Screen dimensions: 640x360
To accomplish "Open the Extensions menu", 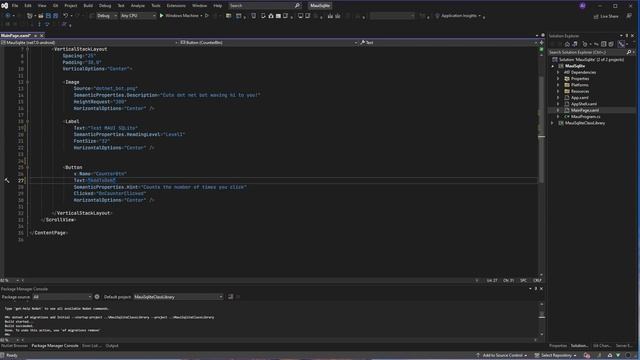I will click(176, 6).
